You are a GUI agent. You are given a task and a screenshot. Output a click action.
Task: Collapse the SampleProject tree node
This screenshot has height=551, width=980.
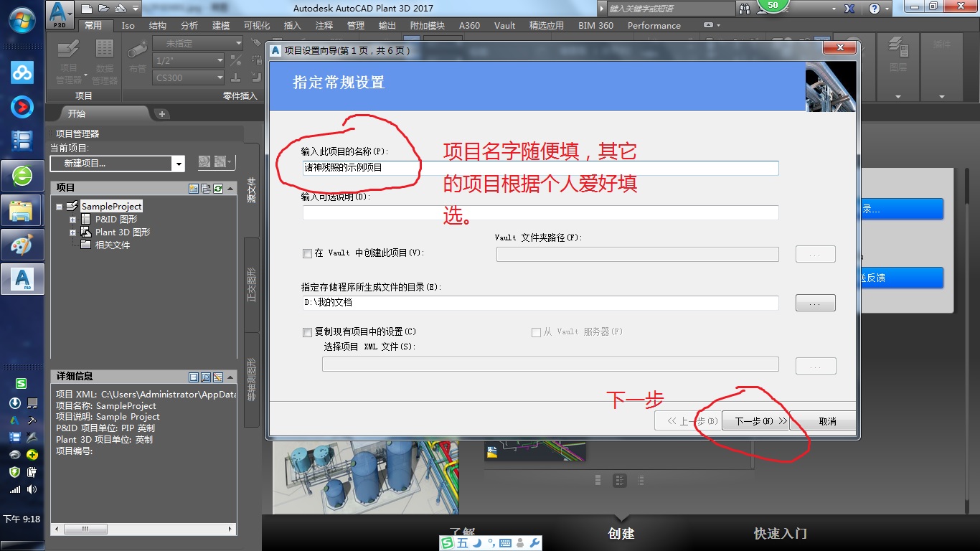pos(60,207)
